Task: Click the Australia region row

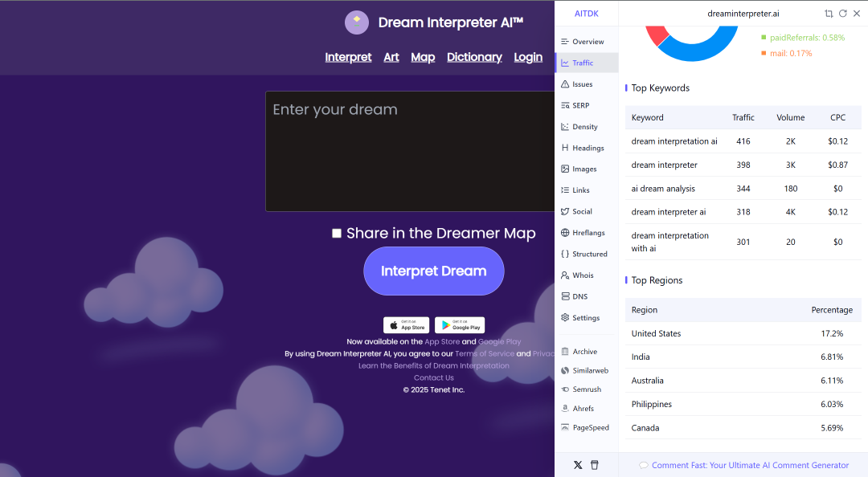Action: (x=743, y=381)
